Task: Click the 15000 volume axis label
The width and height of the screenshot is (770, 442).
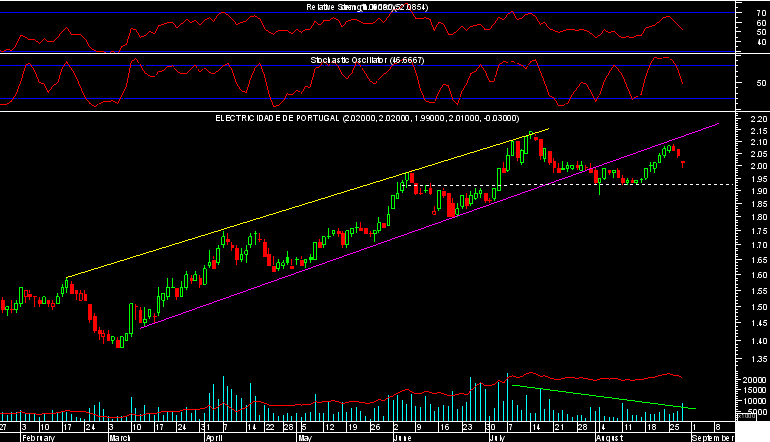Action: (x=755, y=390)
